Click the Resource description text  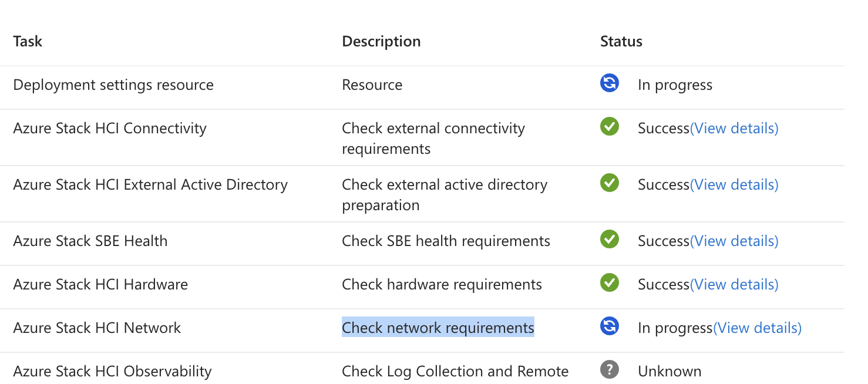tap(372, 85)
